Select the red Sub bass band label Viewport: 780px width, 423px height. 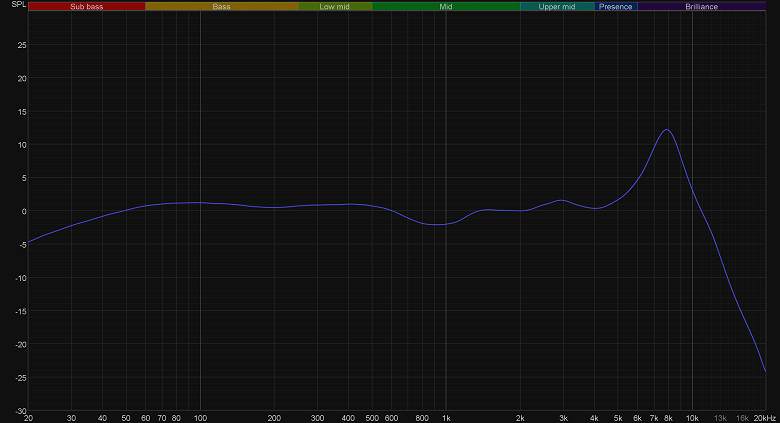87,6
